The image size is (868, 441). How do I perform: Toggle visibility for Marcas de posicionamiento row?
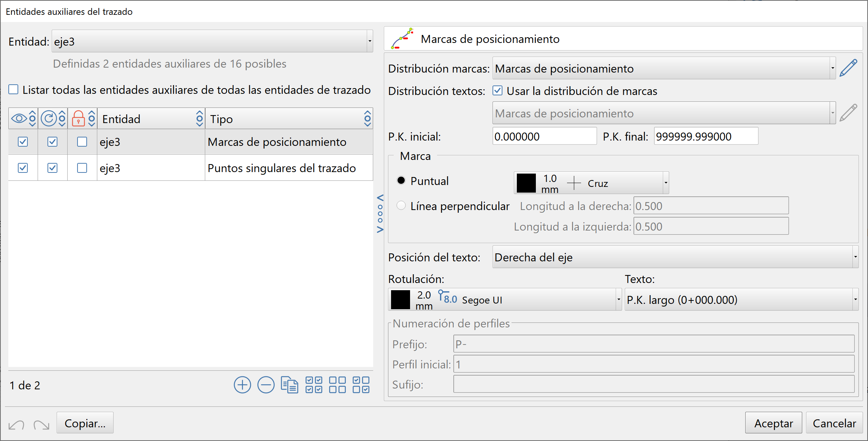(23, 142)
